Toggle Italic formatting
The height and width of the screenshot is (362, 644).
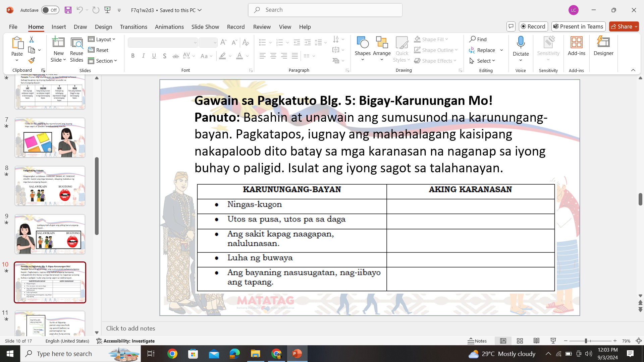[x=144, y=56]
